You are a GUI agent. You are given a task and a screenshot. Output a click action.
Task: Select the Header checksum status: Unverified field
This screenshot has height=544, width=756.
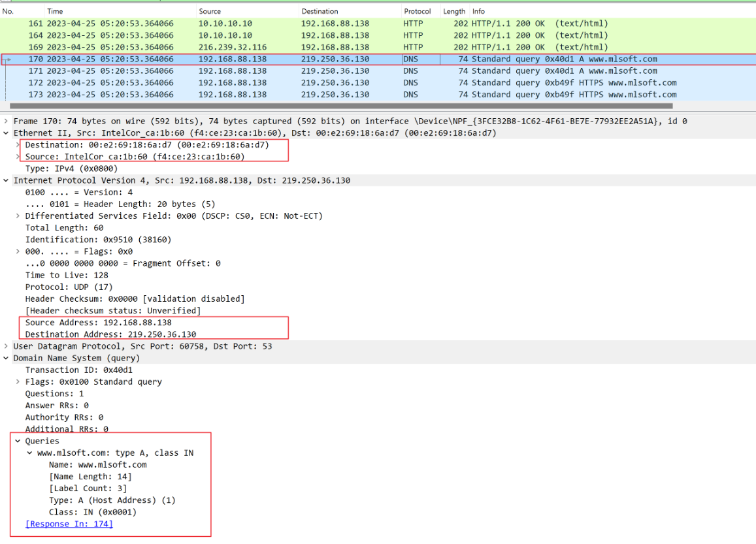(x=113, y=311)
